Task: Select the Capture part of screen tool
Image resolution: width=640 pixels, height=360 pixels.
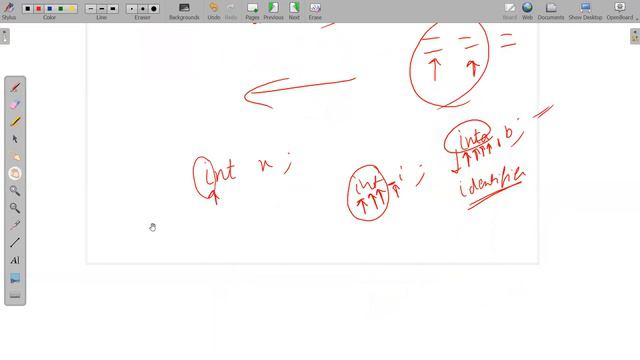Action: (15, 278)
